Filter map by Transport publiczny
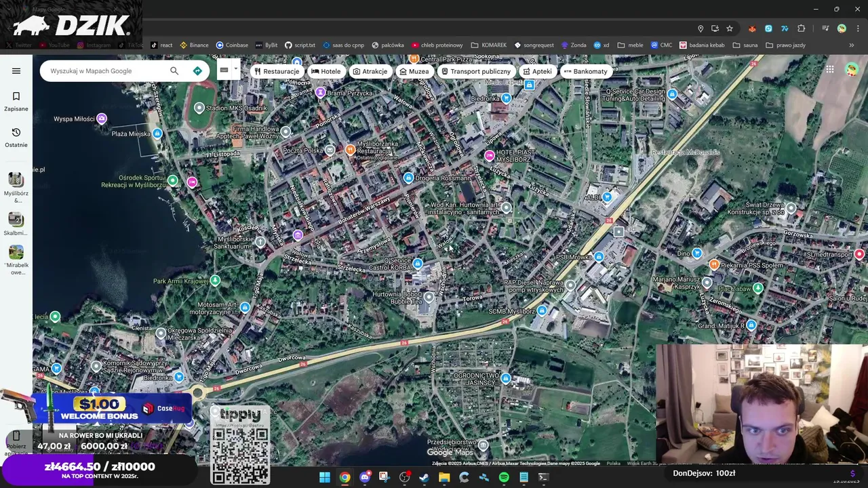This screenshot has width=868, height=488. coord(476,71)
